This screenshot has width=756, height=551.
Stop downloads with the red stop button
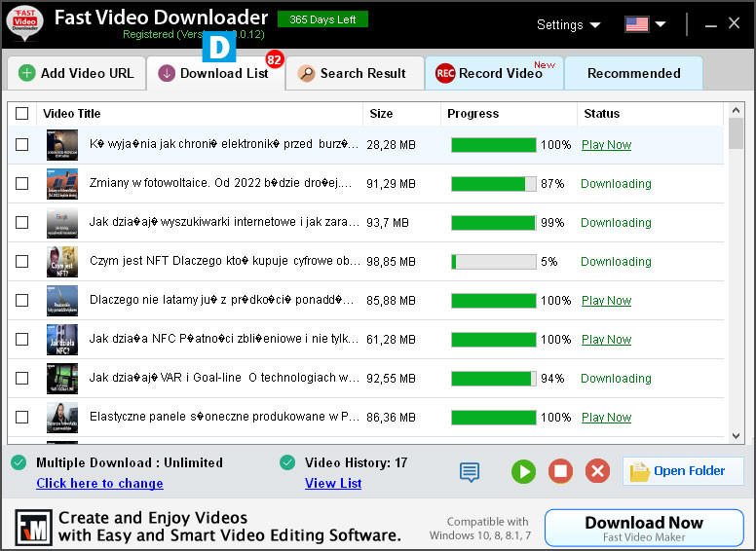(560, 471)
